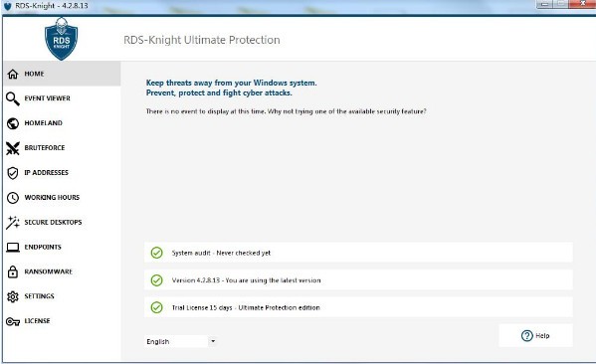Click the RDS Knight shield logo
596x364 pixels.
click(x=61, y=39)
